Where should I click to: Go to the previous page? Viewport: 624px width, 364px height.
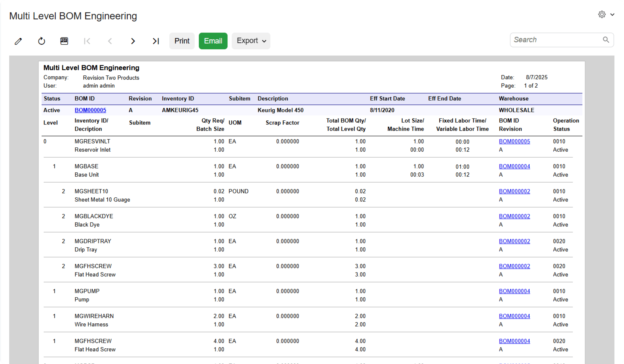110,41
